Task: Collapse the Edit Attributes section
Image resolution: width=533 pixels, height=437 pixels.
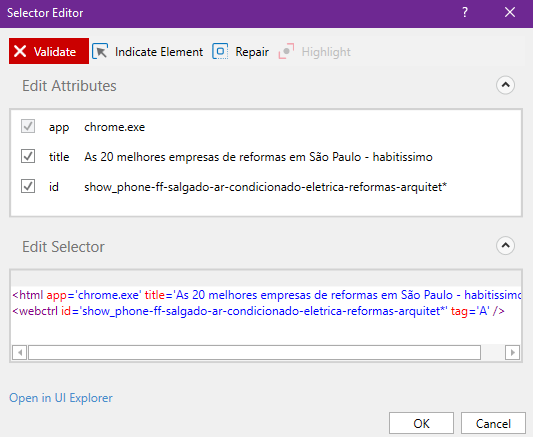Action: coord(505,85)
